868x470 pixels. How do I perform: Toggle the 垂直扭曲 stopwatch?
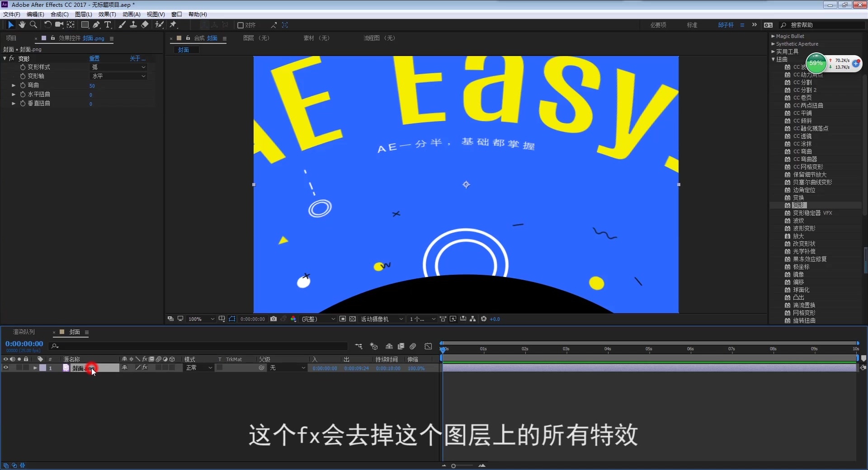point(23,103)
